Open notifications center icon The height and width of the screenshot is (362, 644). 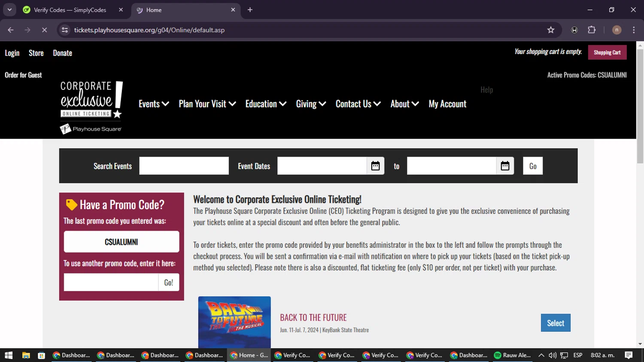point(629,355)
